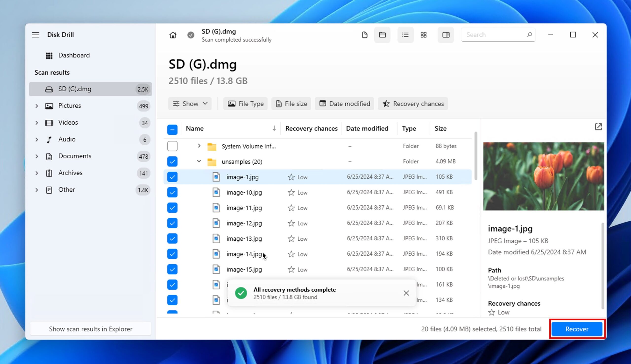This screenshot has height=364, width=631.
Task: Show scan results in Explorer
Action: pyautogui.click(x=90, y=329)
